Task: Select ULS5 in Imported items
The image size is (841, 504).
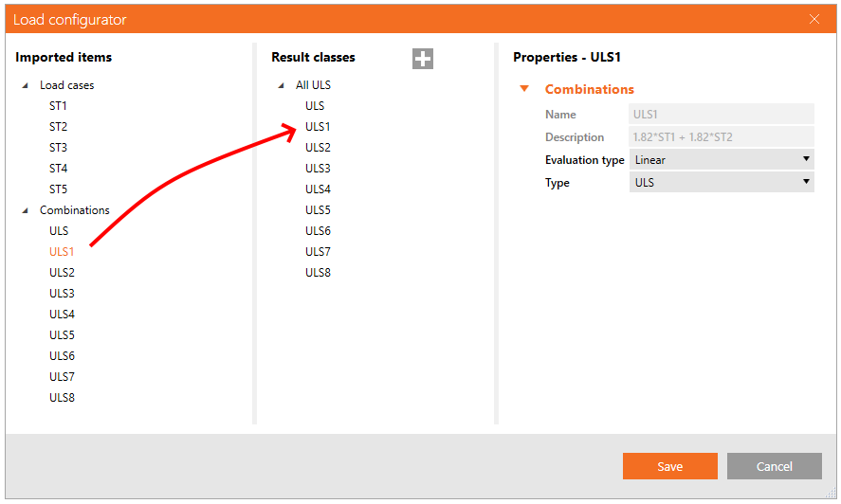Action: pos(62,335)
